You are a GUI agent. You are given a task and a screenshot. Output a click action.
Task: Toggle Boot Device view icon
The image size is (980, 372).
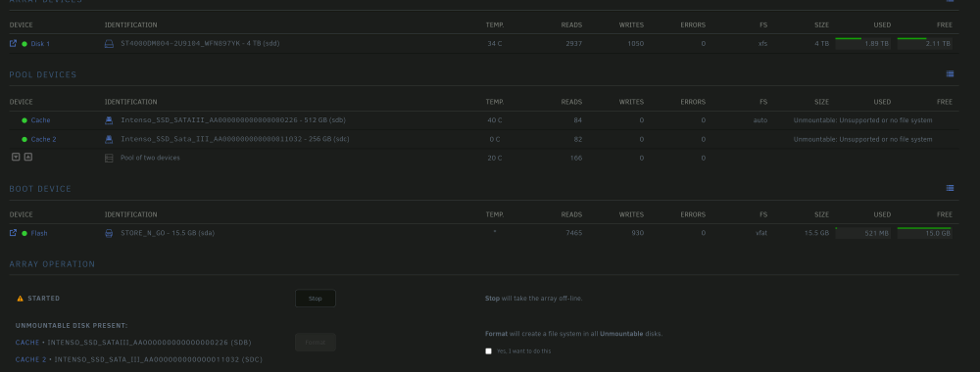[950, 188]
